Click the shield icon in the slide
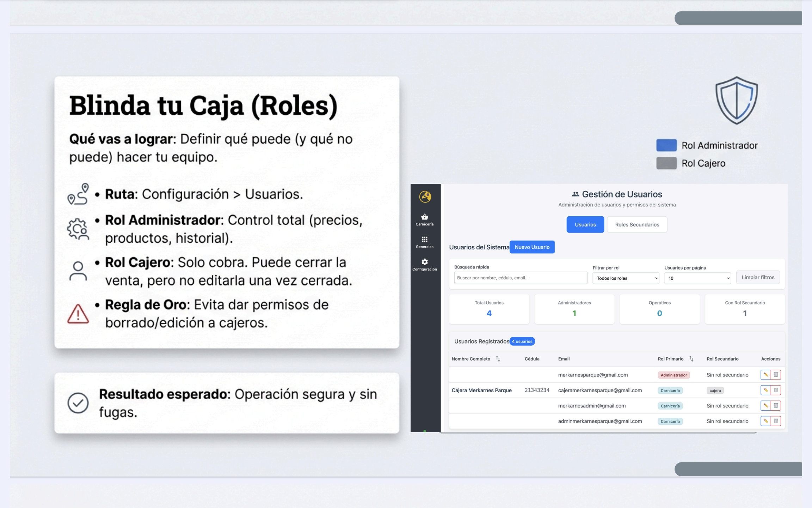812x508 pixels. 736,101
